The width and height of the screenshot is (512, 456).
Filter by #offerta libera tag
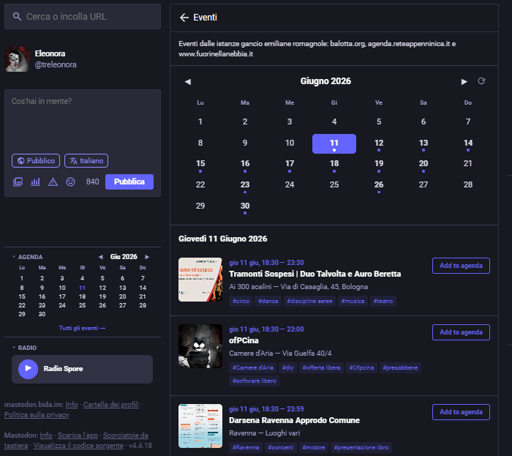coord(321,368)
